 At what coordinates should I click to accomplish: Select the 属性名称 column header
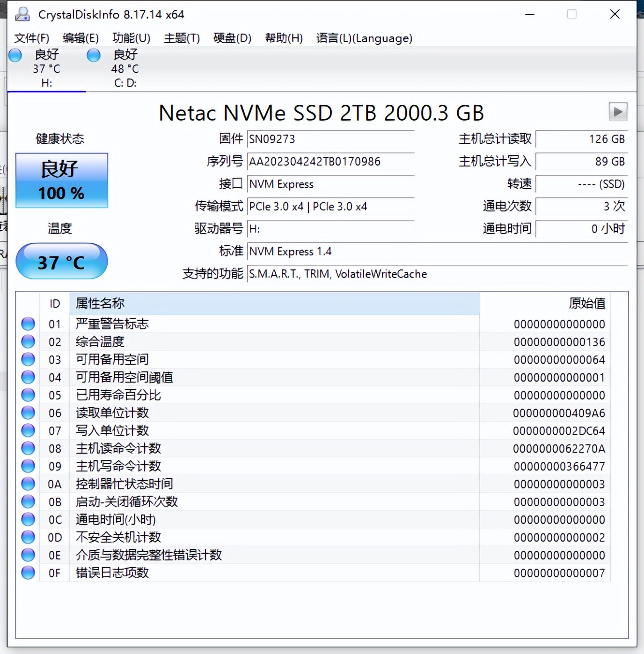point(100,303)
